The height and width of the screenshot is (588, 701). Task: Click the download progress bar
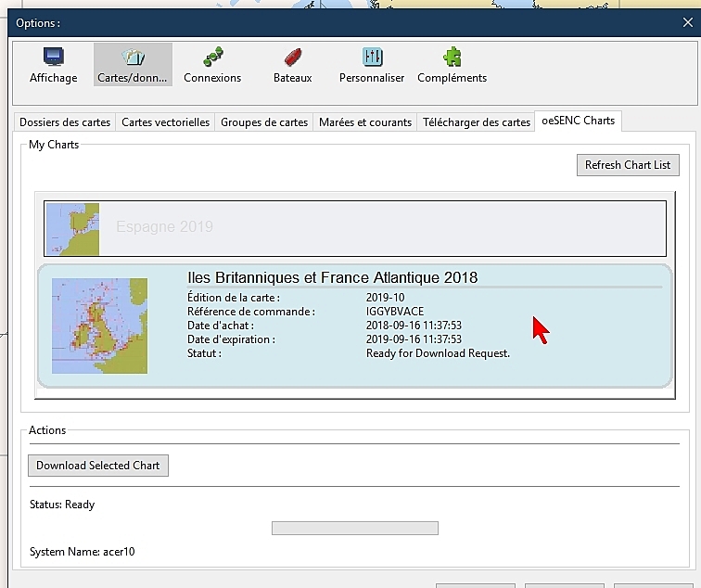tap(355, 528)
